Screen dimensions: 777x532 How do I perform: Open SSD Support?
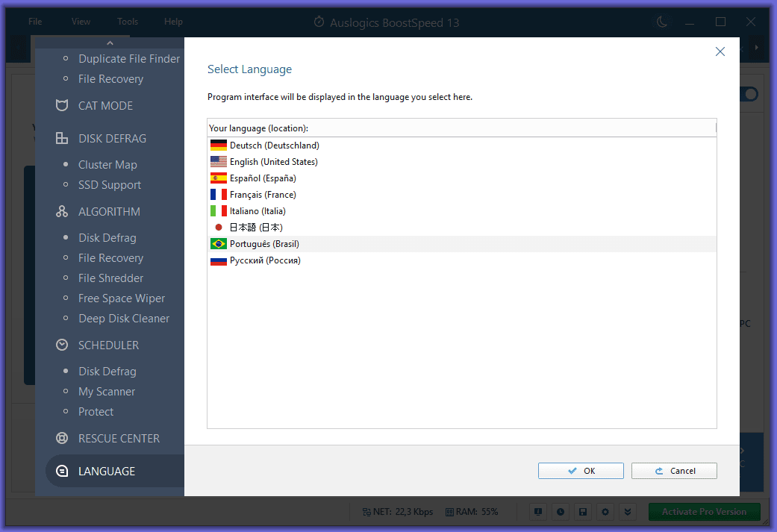[x=110, y=185]
